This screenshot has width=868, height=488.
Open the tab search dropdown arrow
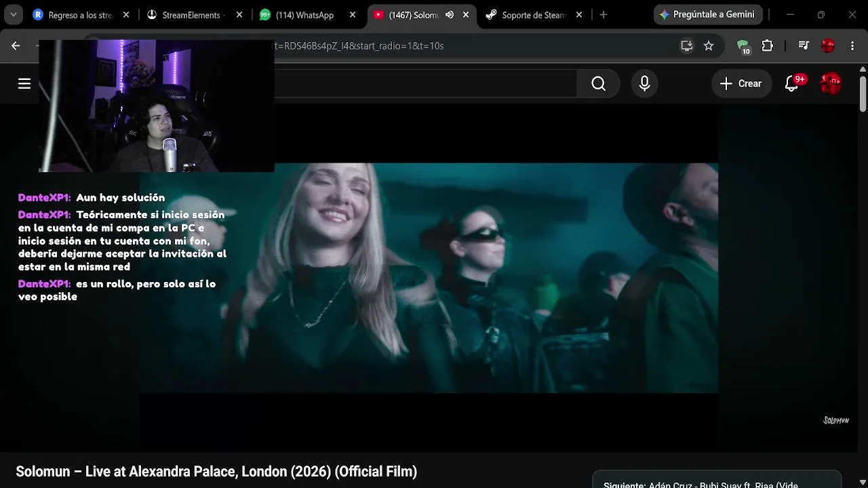click(x=14, y=15)
